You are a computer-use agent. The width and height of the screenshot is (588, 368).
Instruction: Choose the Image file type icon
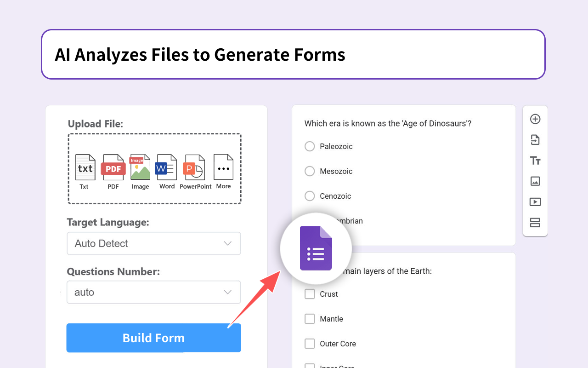[x=140, y=168]
